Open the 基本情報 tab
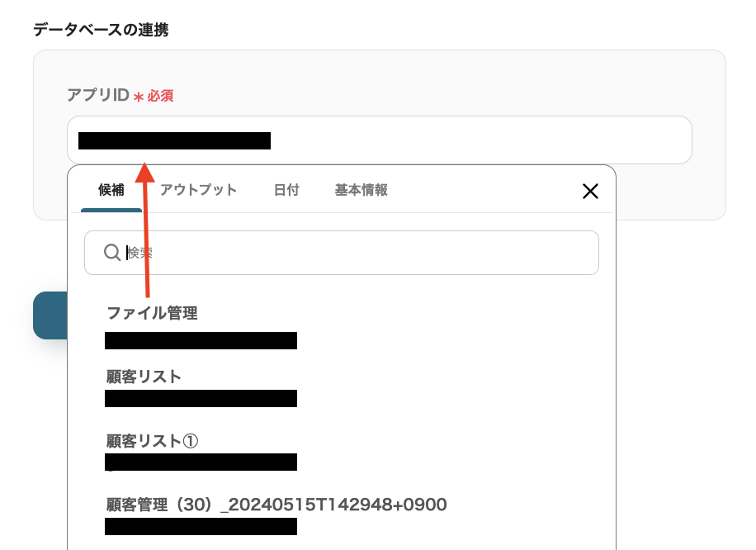This screenshot has width=756, height=550. click(361, 190)
